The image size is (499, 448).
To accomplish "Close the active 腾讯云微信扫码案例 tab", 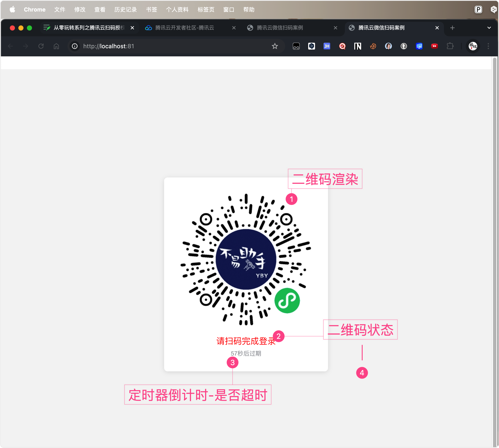I will 437,28.
